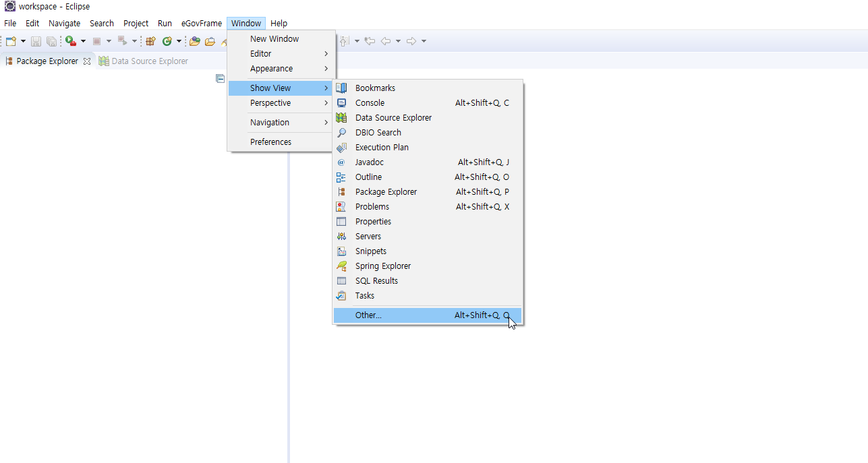
Task: Select the Show View menu entry
Action: tap(281, 88)
